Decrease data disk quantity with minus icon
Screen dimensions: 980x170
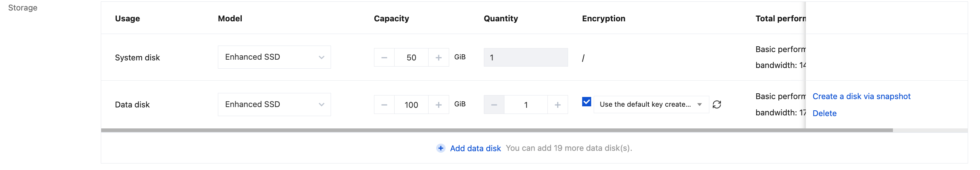[x=494, y=105]
